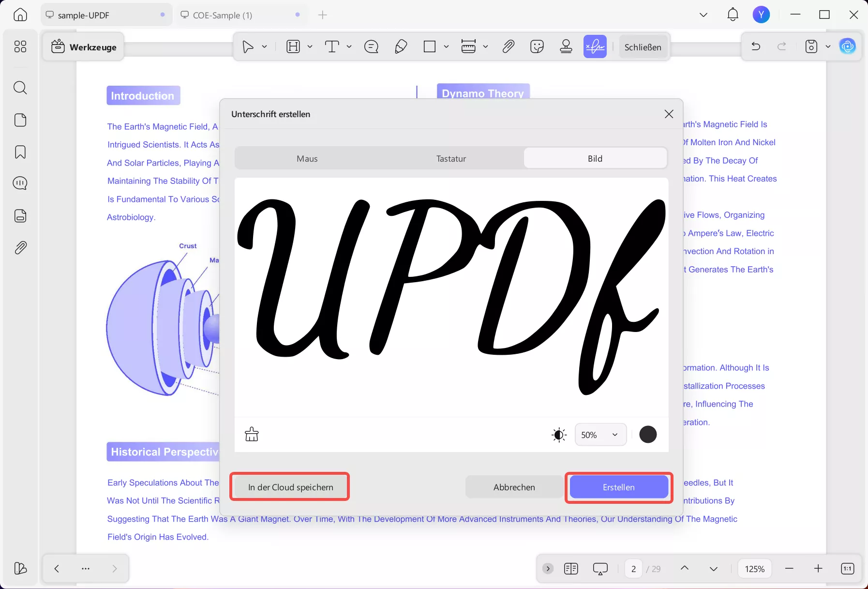Open the form fields panel icon in sidebar
Viewport: 868px width, 589px height.
click(x=20, y=216)
